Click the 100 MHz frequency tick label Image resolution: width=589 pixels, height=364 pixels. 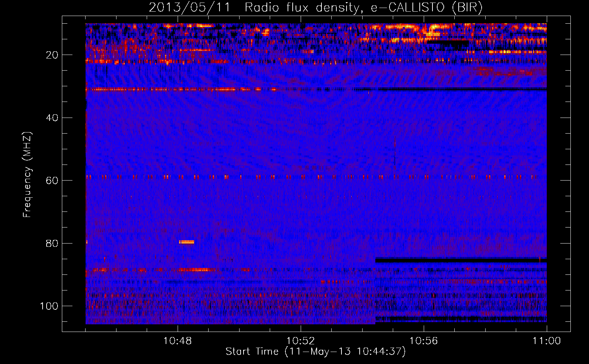[49, 306]
